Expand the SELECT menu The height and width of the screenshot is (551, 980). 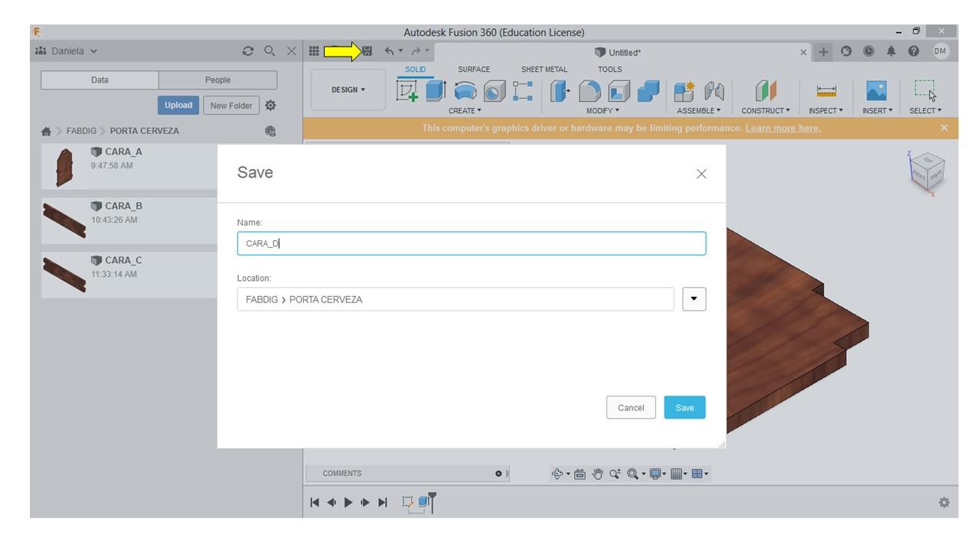pyautogui.click(x=926, y=110)
